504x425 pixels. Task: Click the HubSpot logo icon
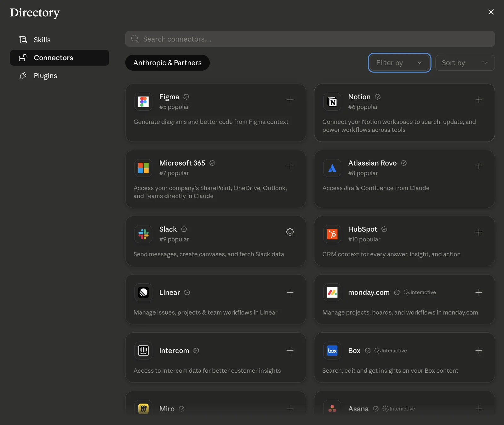(x=332, y=234)
